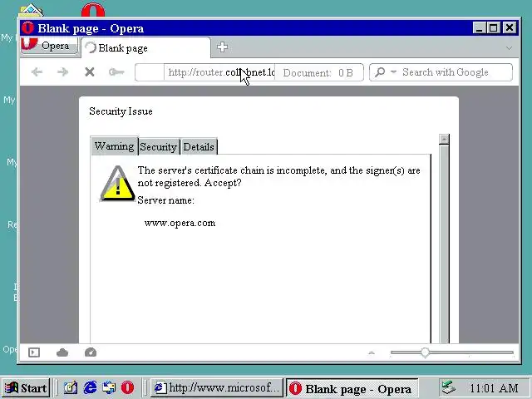
Task: Launch Internet Explorer from quick launch
Action: click(x=90, y=387)
